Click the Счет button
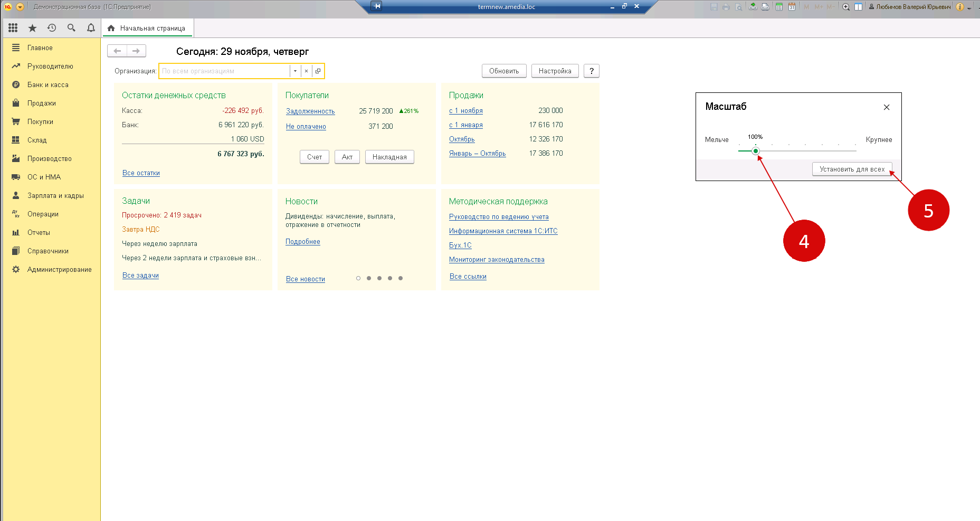 tap(315, 157)
